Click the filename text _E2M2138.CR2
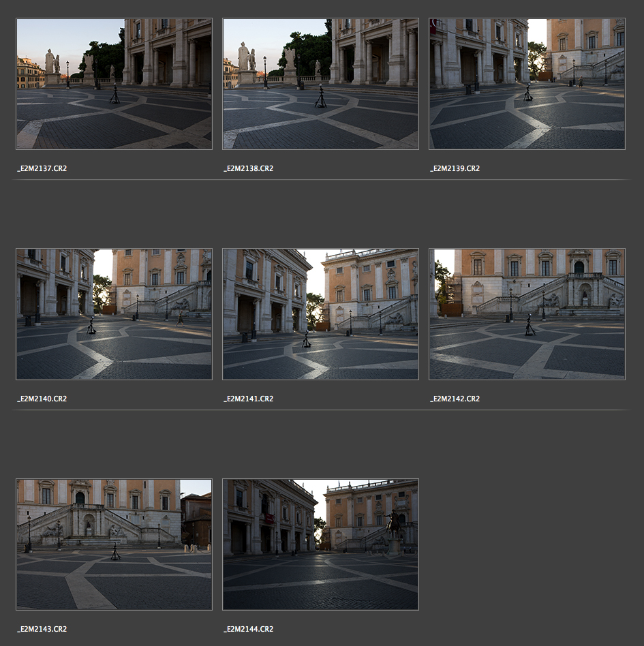This screenshot has height=646, width=644. pos(249,168)
